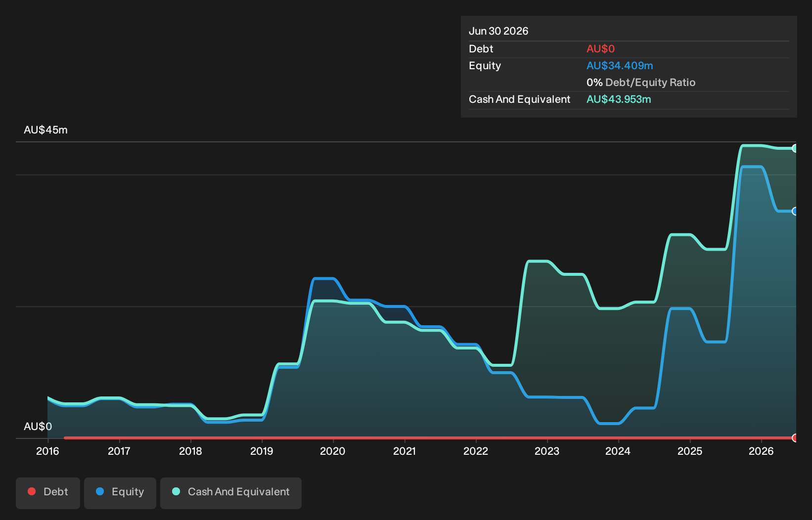Click the 2021 x-axis label
This screenshot has width=812, height=520.
coord(405,451)
